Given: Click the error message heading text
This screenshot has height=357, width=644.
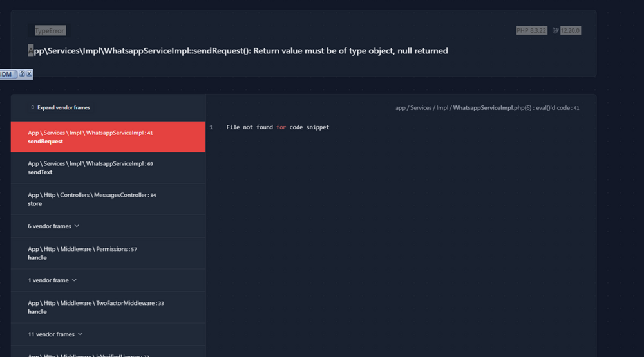Looking at the screenshot, I should click(x=238, y=51).
